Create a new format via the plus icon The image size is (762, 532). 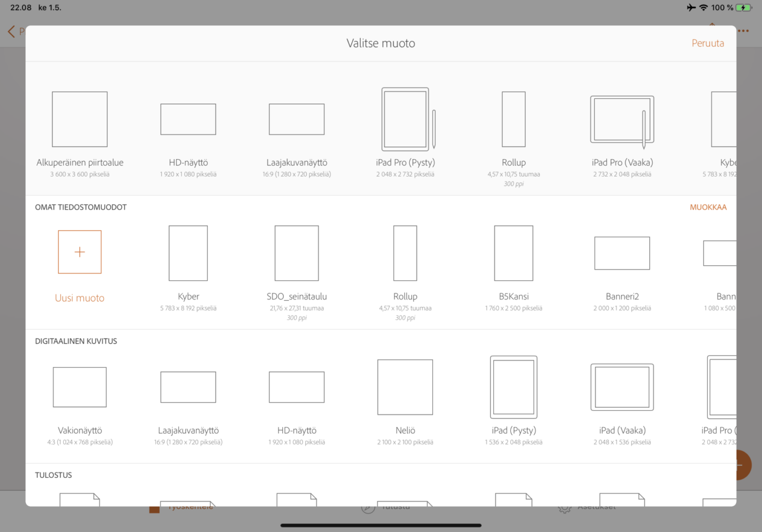(79, 252)
